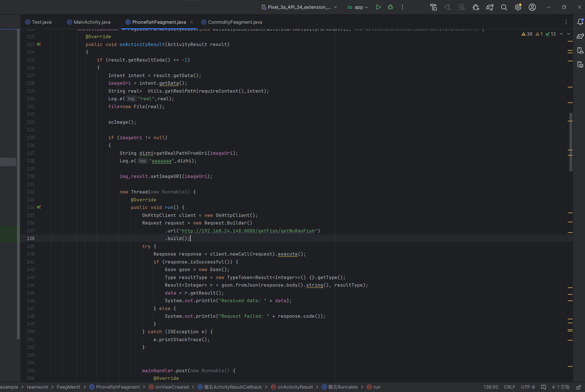The image size is (585, 392).
Task: Open the account profile icon
Action: (532, 7)
